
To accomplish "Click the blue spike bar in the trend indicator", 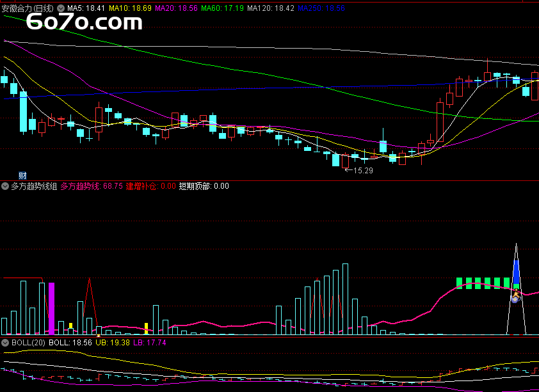I will point(516,272).
